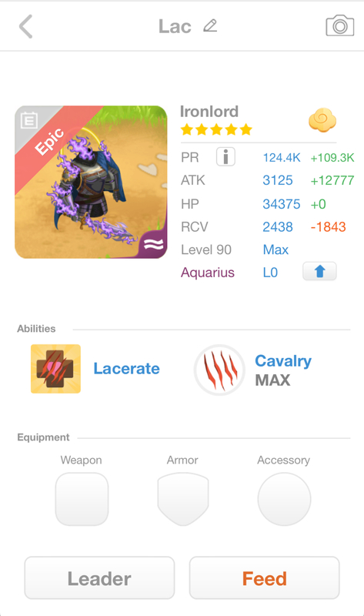Tap the Feed button
This screenshot has width=364, height=616.
tap(264, 578)
